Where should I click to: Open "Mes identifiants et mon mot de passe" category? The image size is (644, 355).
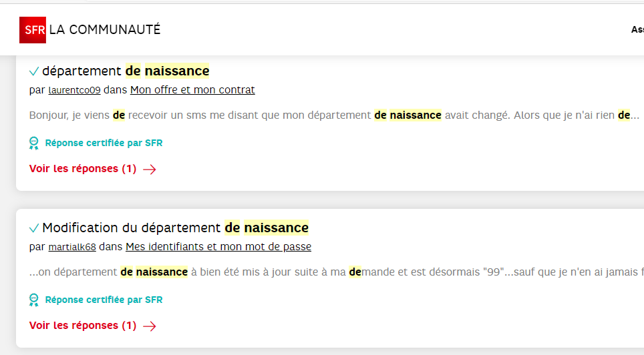pyautogui.click(x=218, y=247)
